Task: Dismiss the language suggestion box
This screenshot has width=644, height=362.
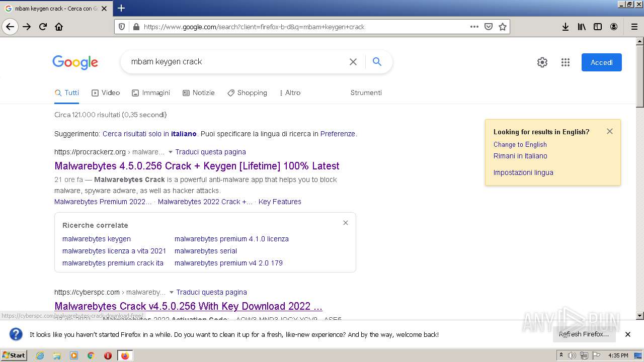Action: (610, 131)
